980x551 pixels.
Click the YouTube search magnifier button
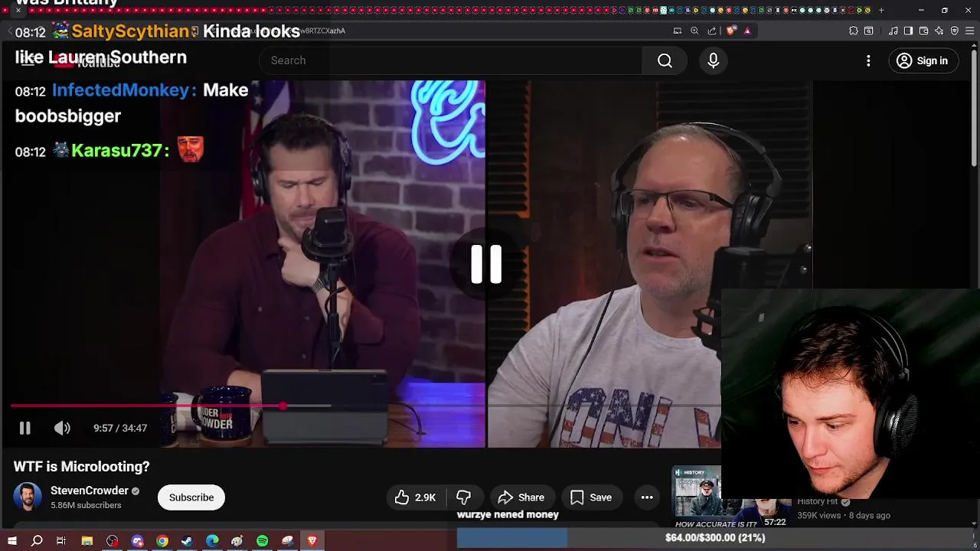tap(665, 60)
